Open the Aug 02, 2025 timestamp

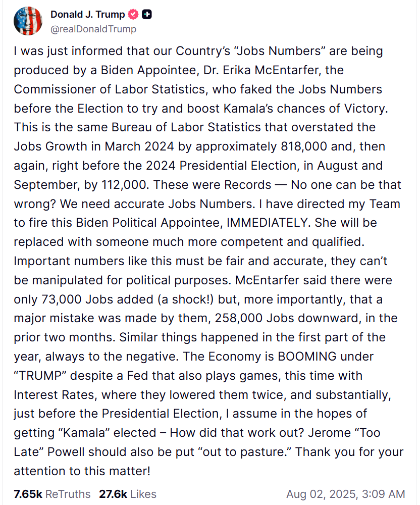point(345,494)
